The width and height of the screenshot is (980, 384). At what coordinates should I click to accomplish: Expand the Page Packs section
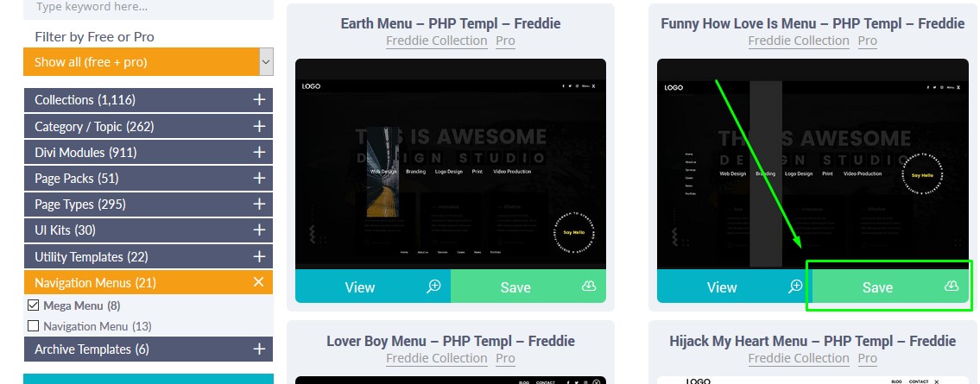pos(149,179)
